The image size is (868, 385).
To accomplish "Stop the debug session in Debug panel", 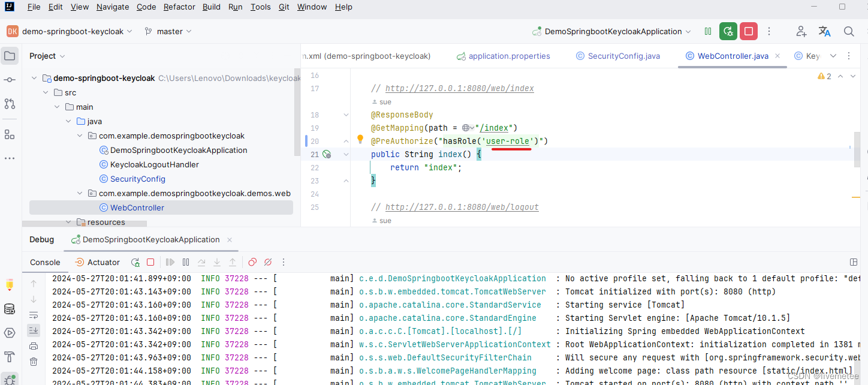I will [151, 262].
